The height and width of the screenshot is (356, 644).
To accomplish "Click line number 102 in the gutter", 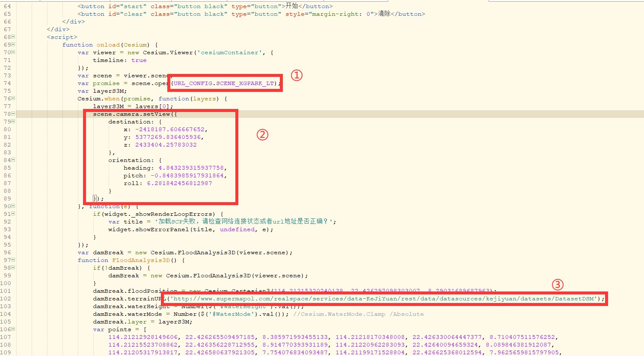I will pos(6,299).
